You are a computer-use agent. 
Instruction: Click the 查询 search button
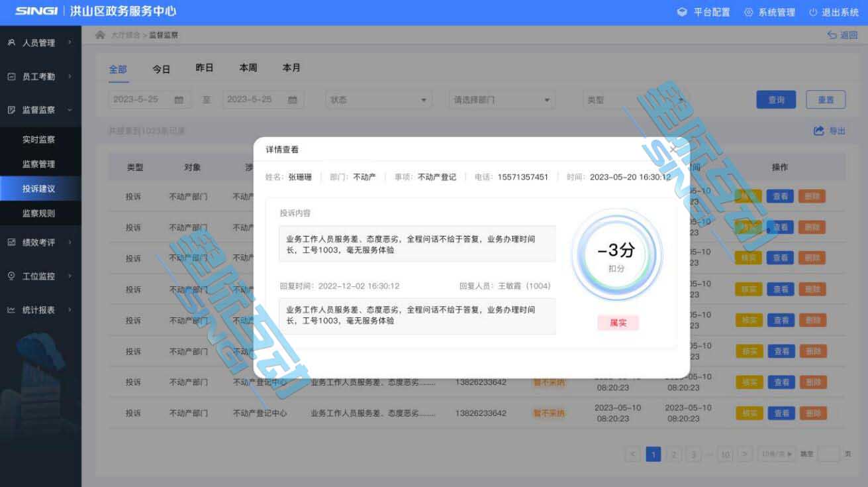(x=776, y=99)
